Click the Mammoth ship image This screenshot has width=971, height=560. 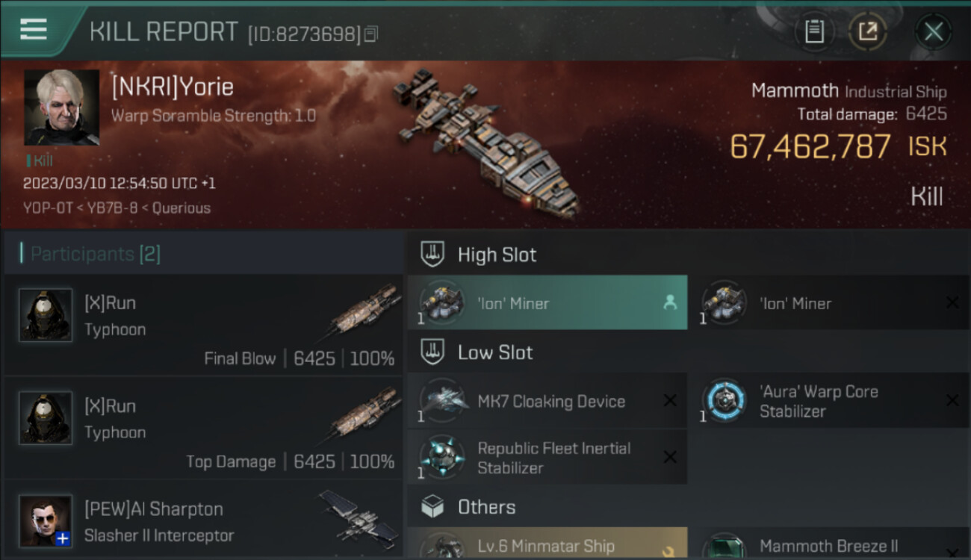[487, 142]
